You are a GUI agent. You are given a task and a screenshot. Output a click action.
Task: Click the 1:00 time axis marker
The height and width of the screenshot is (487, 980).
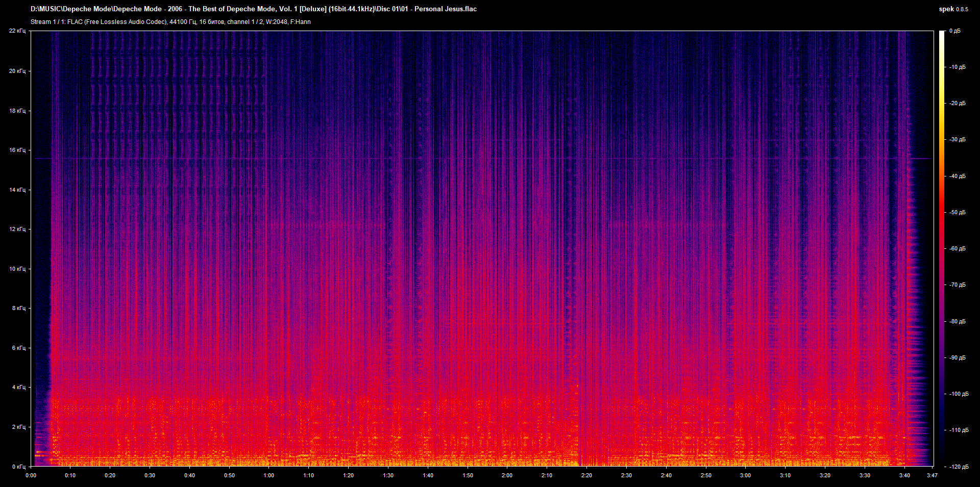pos(268,475)
